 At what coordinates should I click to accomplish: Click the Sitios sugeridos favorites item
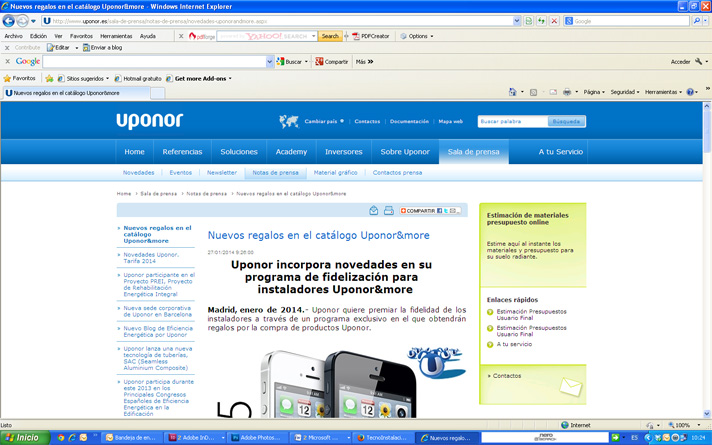point(84,79)
